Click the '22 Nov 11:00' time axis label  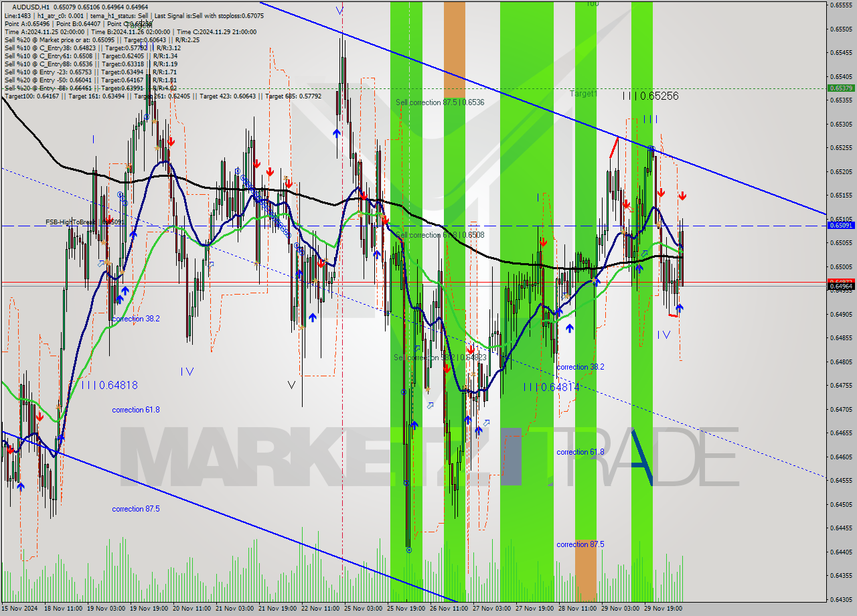(x=320, y=609)
